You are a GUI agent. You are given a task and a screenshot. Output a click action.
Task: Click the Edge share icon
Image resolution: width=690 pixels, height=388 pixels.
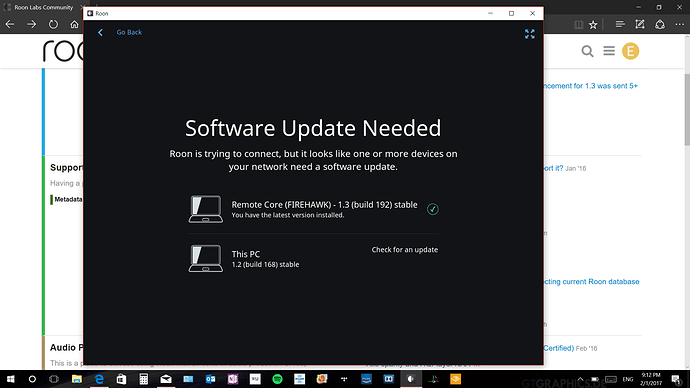click(660, 25)
